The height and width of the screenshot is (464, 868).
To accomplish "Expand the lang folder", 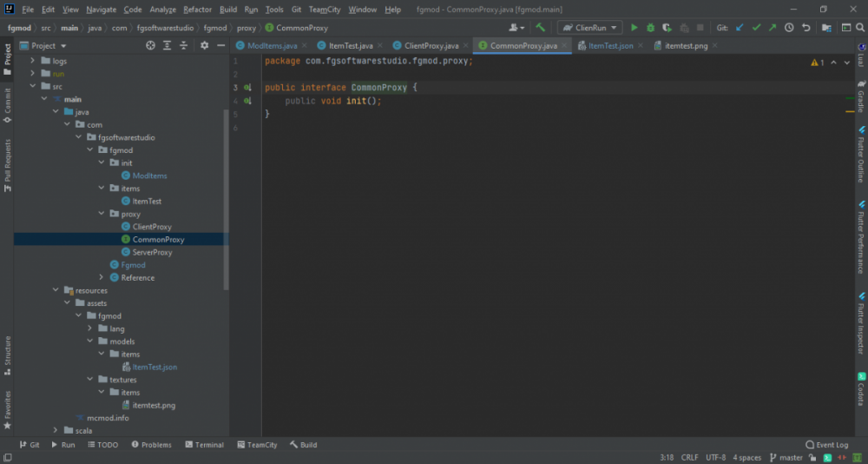I will point(89,328).
